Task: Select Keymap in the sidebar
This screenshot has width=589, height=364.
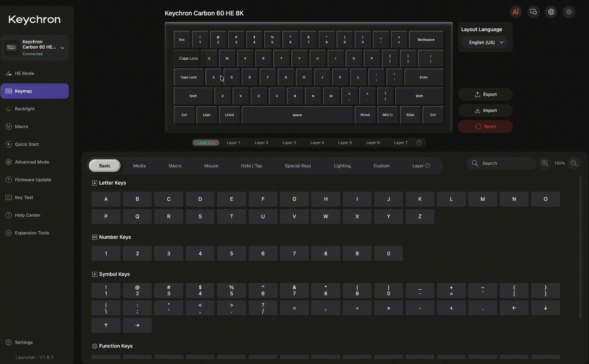Action: pyautogui.click(x=35, y=91)
